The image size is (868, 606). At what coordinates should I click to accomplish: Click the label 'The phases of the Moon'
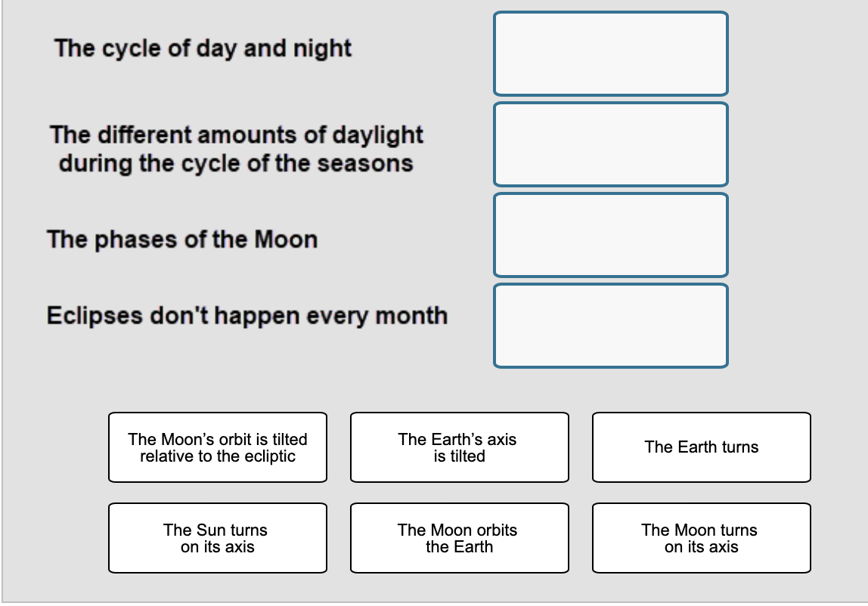(182, 239)
